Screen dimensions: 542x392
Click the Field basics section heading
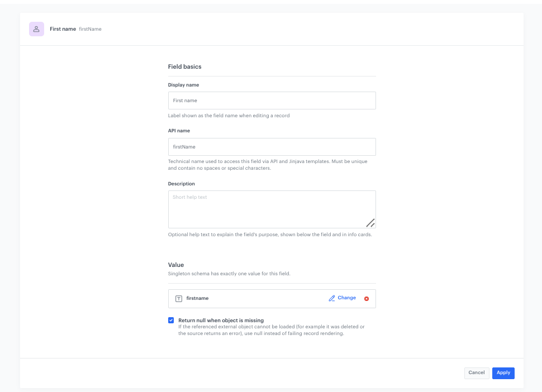pyautogui.click(x=184, y=66)
